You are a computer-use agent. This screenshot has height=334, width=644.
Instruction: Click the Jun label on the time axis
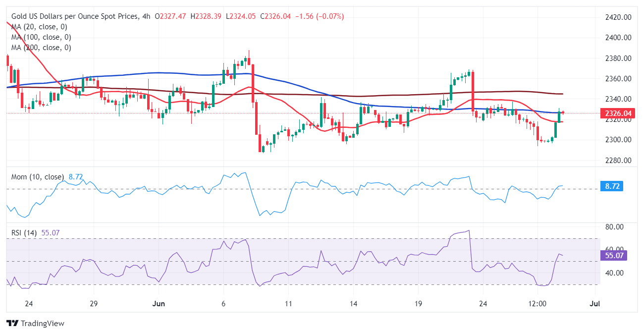pyautogui.click(x=159, y=303)
